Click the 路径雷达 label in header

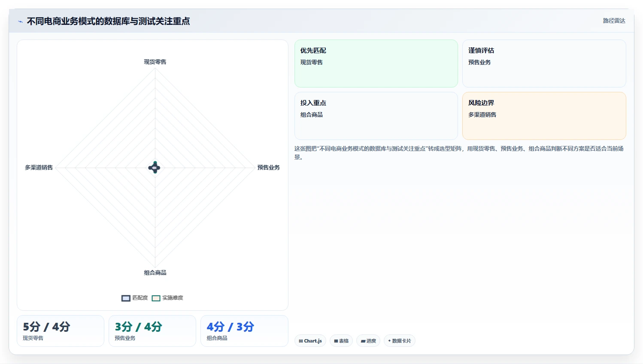point(614,21)
